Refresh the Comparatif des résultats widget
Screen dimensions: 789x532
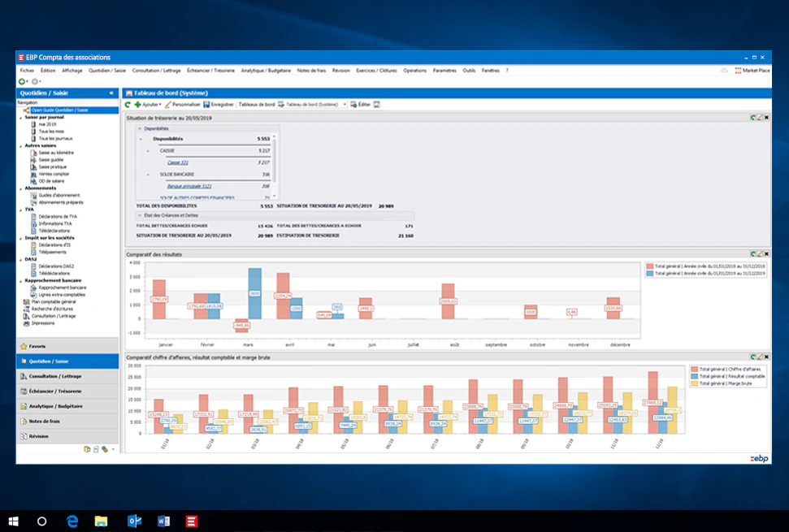pos(752,254)
